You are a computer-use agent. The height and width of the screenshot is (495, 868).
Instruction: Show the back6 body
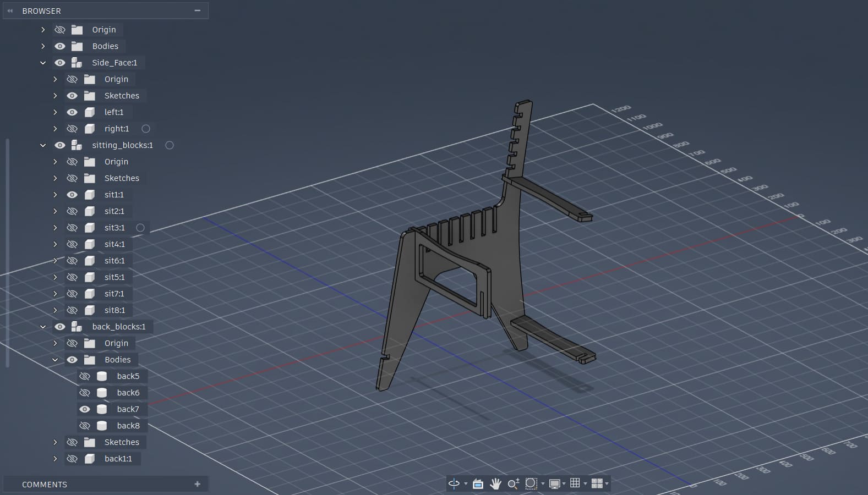tap(85, 393)
